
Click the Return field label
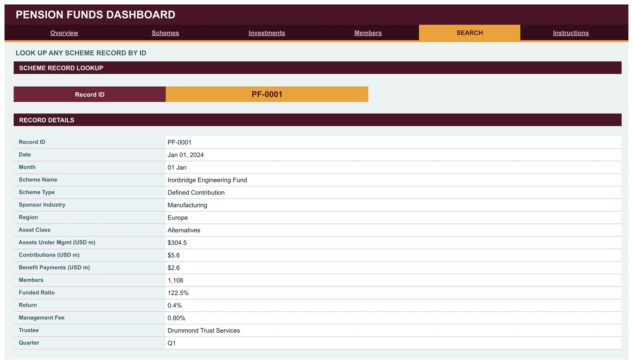(28, 305)
